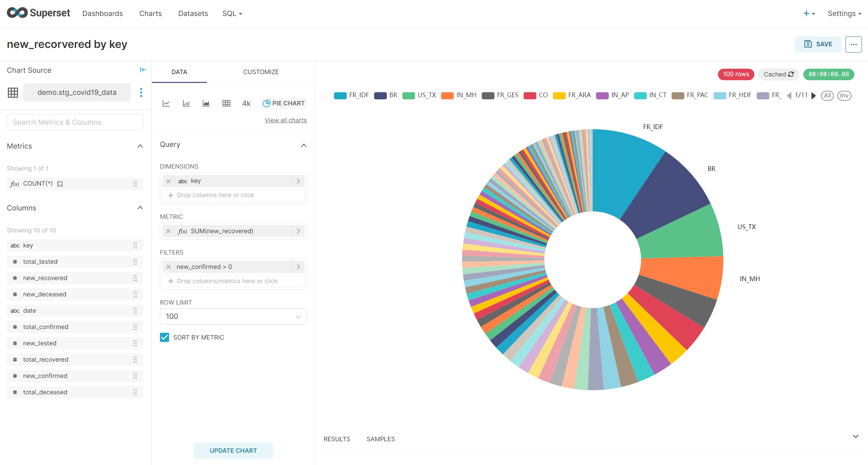
Task: Select the bar chart visualization icon
Action: pos(186,103)
